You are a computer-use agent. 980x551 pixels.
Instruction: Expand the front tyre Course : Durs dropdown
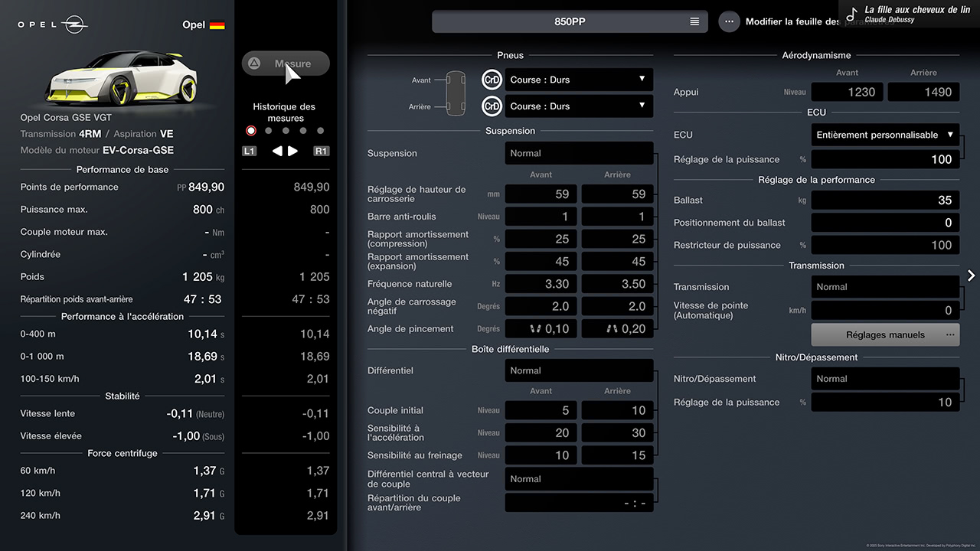point(579,80)
